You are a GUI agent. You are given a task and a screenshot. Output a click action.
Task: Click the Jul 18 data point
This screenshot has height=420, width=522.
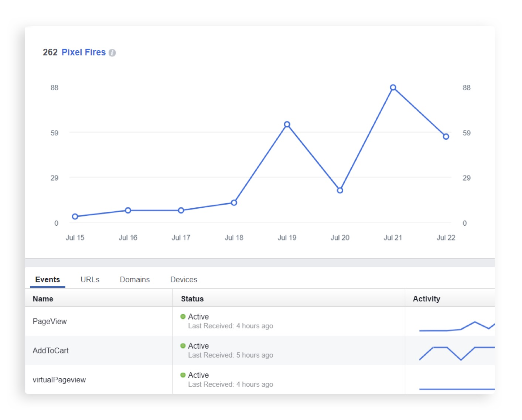234,202
